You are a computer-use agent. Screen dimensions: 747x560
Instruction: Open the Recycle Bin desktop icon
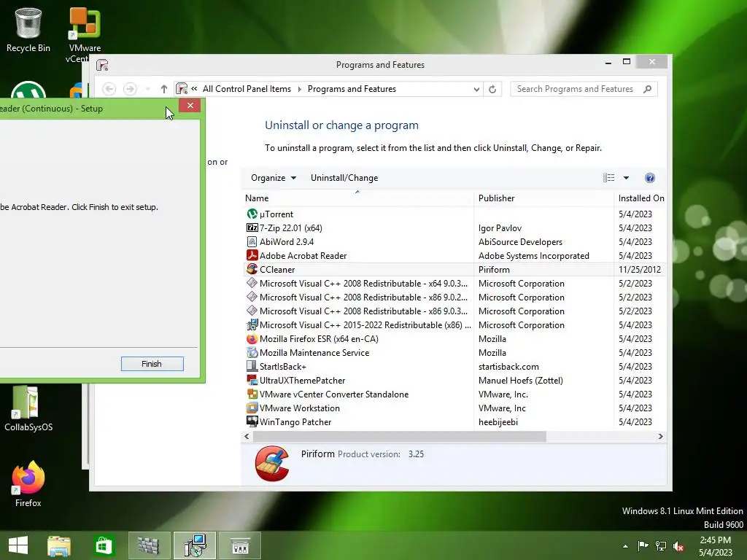(x=28, y=29)
